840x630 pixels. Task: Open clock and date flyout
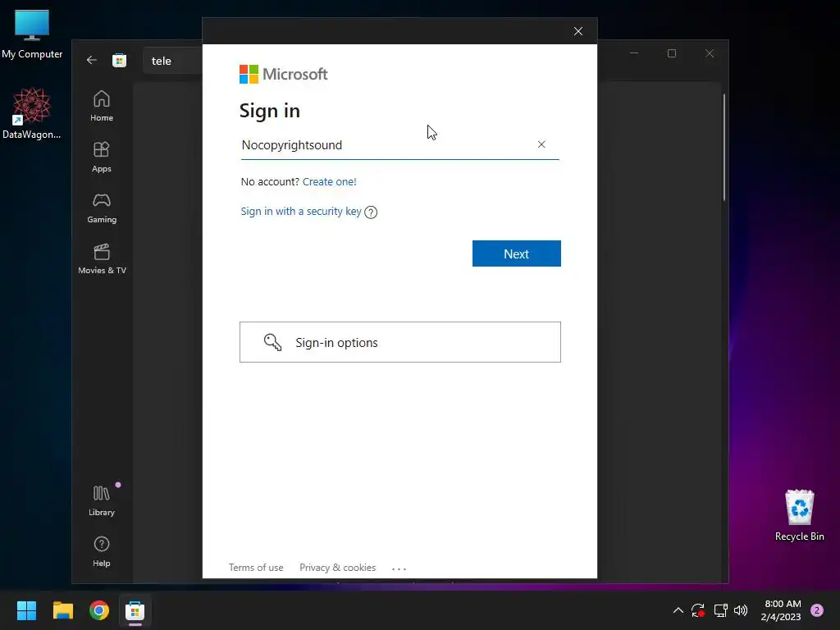[x=782, y=610]
